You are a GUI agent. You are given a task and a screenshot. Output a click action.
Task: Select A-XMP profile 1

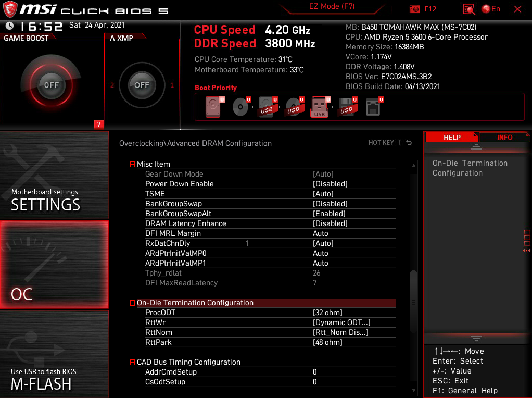[x=172, y=85]
